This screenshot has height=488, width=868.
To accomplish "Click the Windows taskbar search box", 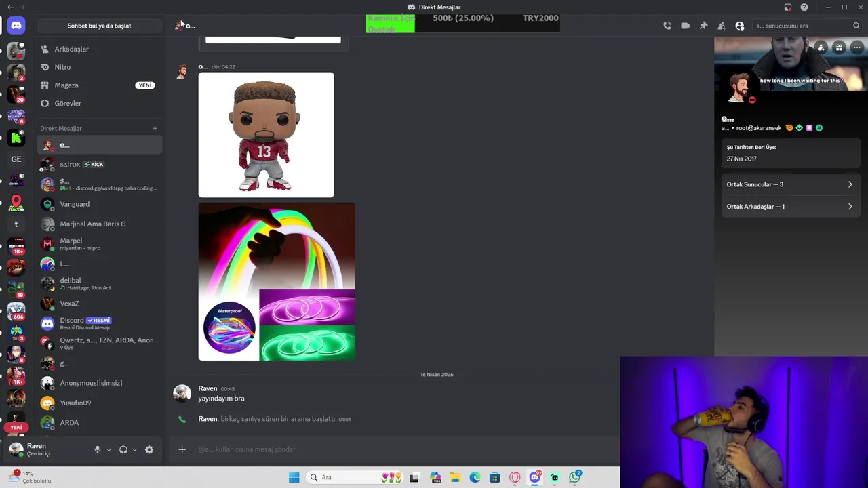I will click(x=356, y=477).
